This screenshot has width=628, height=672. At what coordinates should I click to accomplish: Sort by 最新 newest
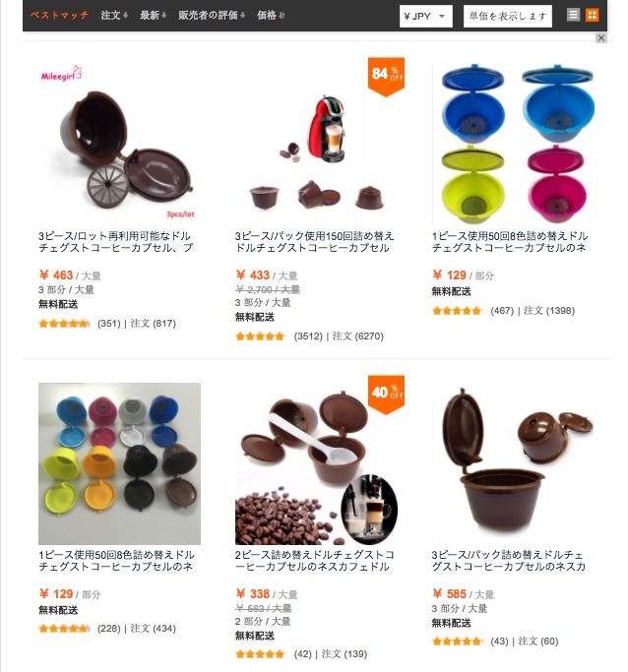click(x=153, y=16)
